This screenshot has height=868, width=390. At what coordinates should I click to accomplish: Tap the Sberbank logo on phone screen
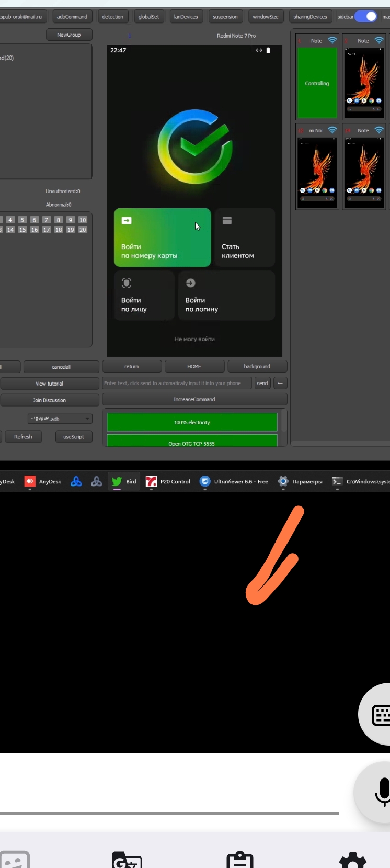point(194,147)
